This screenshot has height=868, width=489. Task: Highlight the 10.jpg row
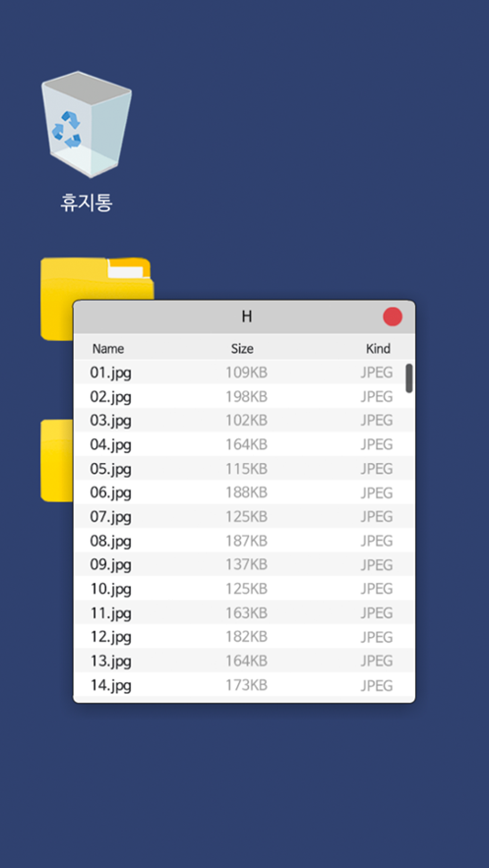pos(244,589)
